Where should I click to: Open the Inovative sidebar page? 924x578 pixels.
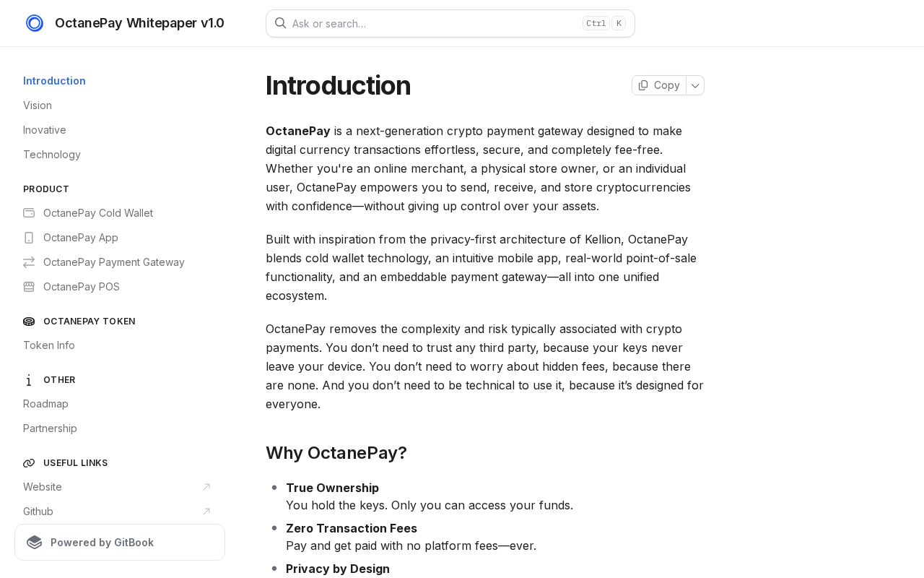click(x=45, y=130)
